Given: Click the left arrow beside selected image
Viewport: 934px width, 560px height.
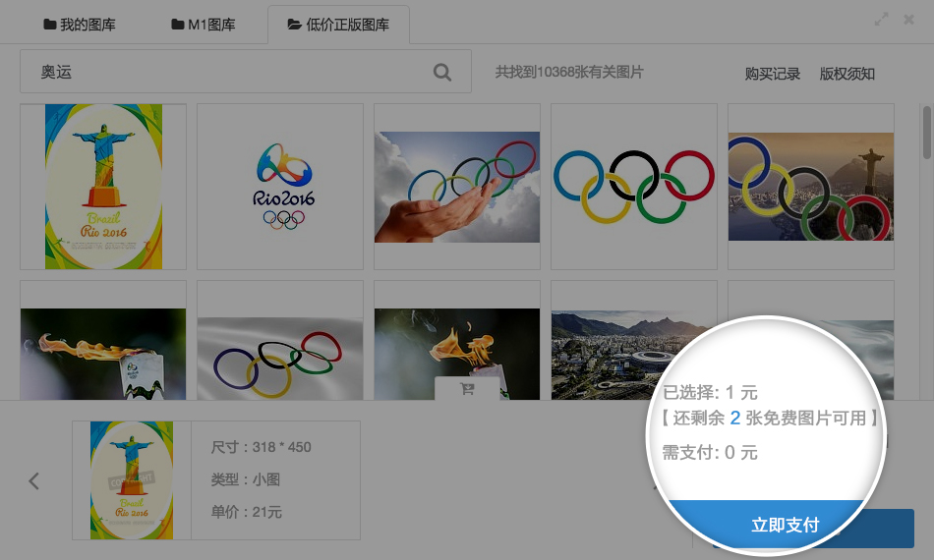Looking at the screenshot, I should tap(34, 480).
